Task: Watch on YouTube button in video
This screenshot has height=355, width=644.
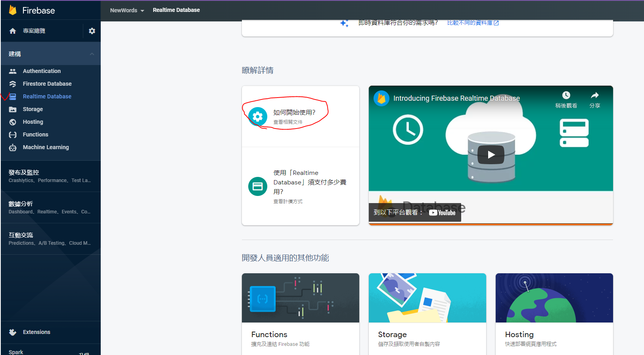Action: pos(415,213)
